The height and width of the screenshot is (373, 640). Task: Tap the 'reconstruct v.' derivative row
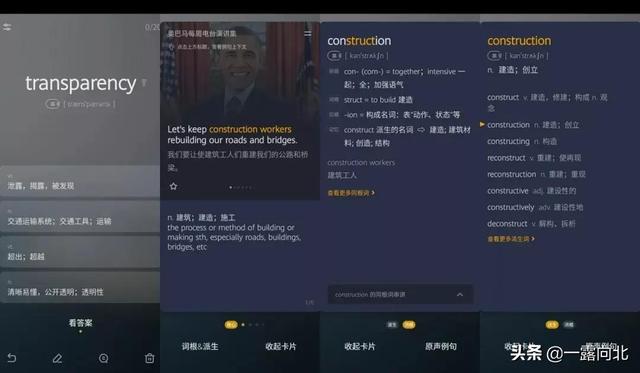pos(534,158)
